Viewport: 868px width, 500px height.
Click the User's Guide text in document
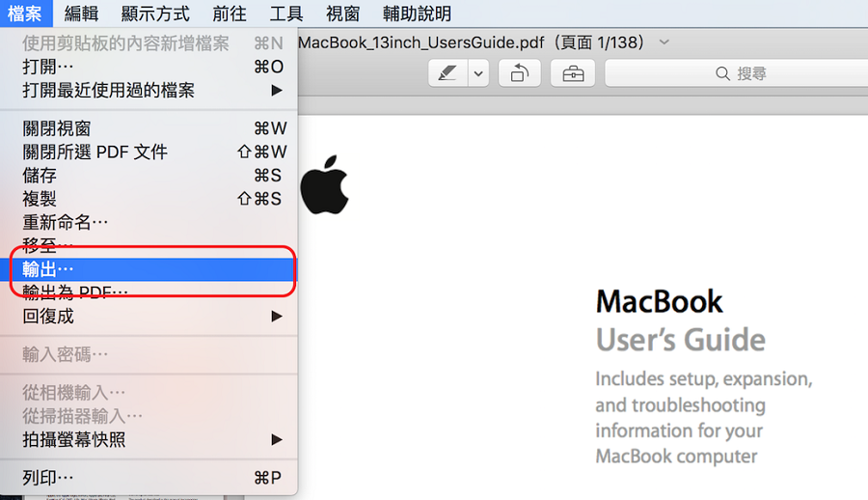(x=680, y=339)
